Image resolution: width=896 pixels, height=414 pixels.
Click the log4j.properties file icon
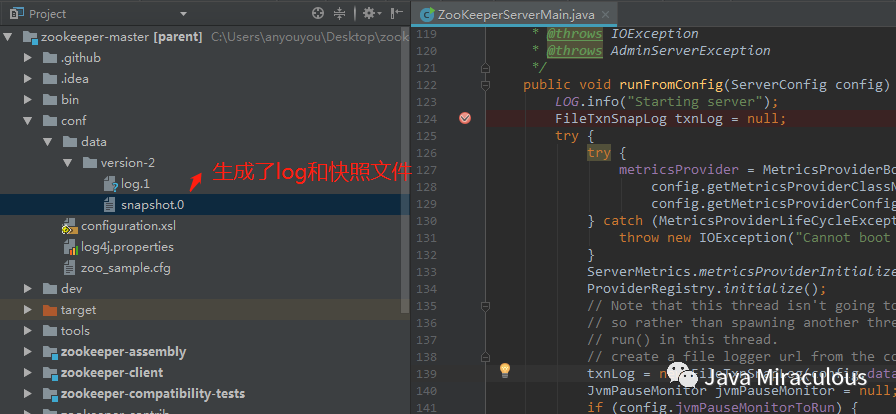coord(70,248)
